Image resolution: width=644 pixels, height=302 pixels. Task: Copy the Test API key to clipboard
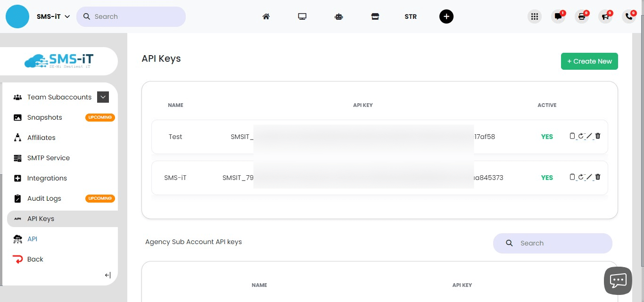coord(572,136)
